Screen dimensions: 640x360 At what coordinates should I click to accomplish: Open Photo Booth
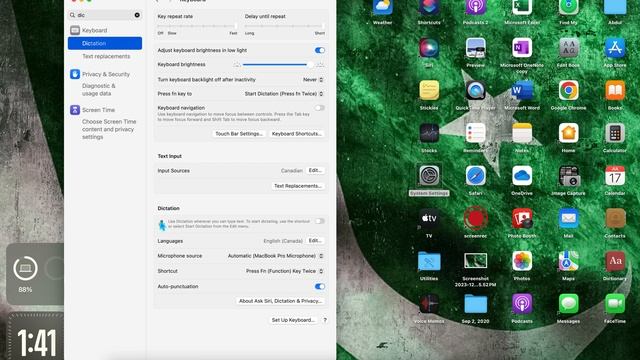click(x=522, y=218)
